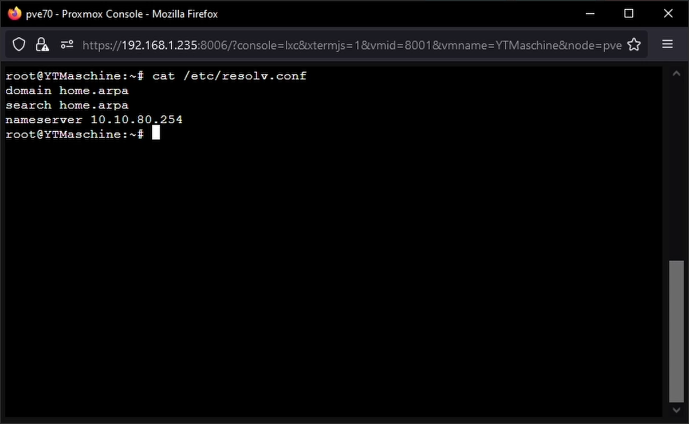Maximize the Proxmox Console window
689x424 pixels.
click(x=628, y=14)
